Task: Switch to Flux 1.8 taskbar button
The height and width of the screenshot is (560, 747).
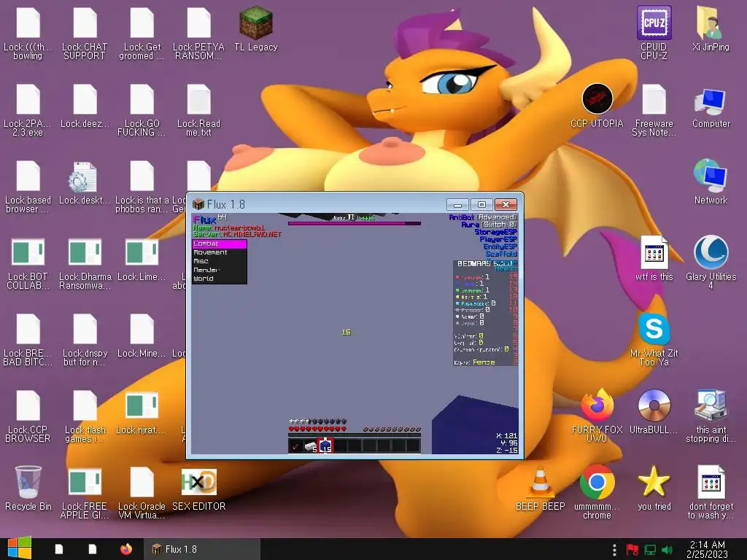Action: pos(202,549)
